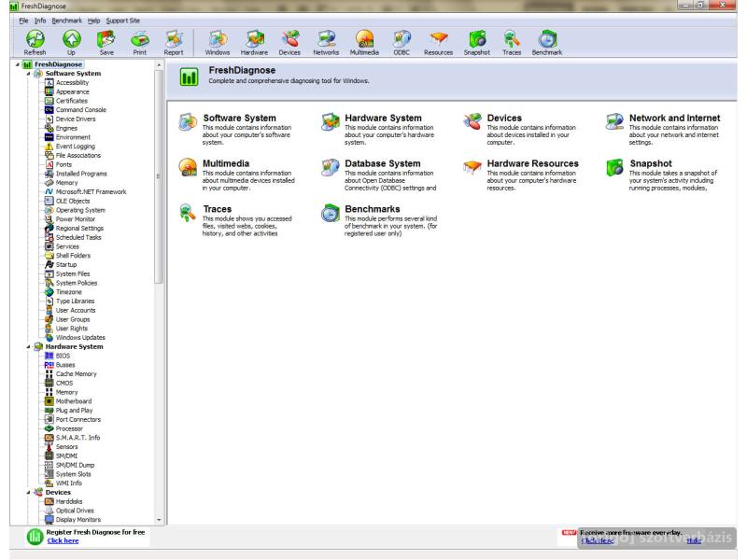747x560 pixels.
Task: Select Fonts in the tree
Action: click(63, 165)
